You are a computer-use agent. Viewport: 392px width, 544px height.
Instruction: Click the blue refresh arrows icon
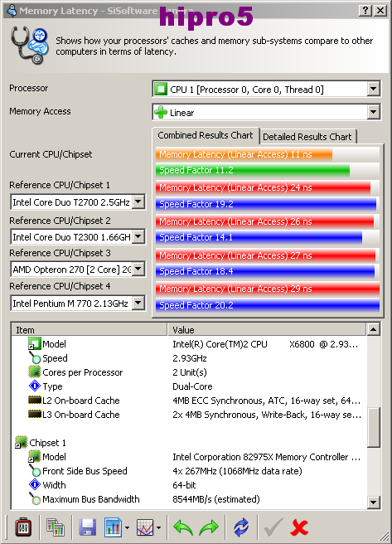tap(241, 527)
